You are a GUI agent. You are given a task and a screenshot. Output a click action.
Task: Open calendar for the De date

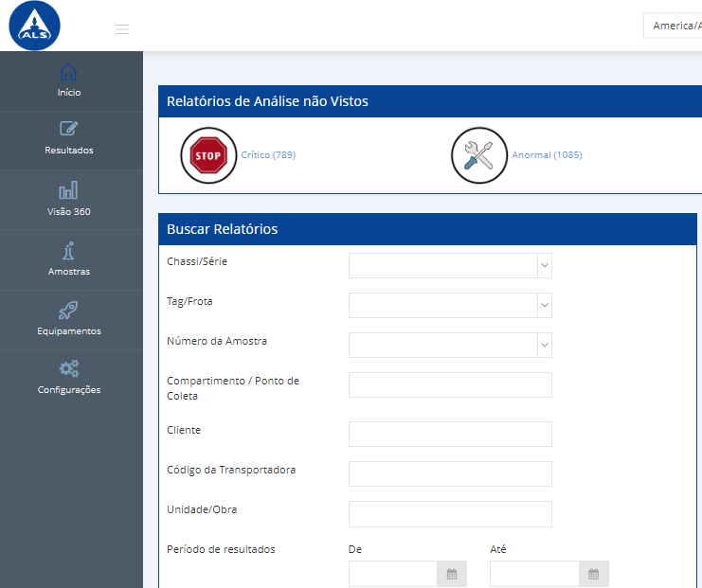pos(452,574)
